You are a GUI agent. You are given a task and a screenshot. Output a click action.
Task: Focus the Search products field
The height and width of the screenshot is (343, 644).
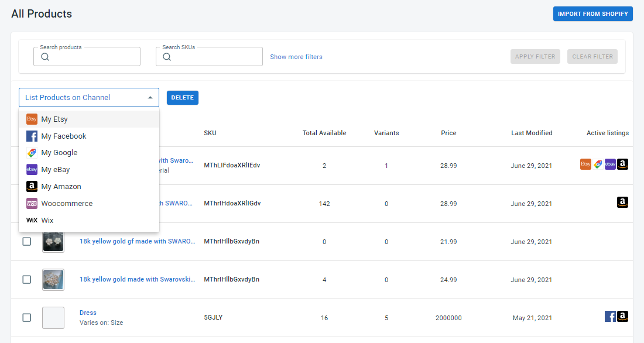(x=87, y=57)
